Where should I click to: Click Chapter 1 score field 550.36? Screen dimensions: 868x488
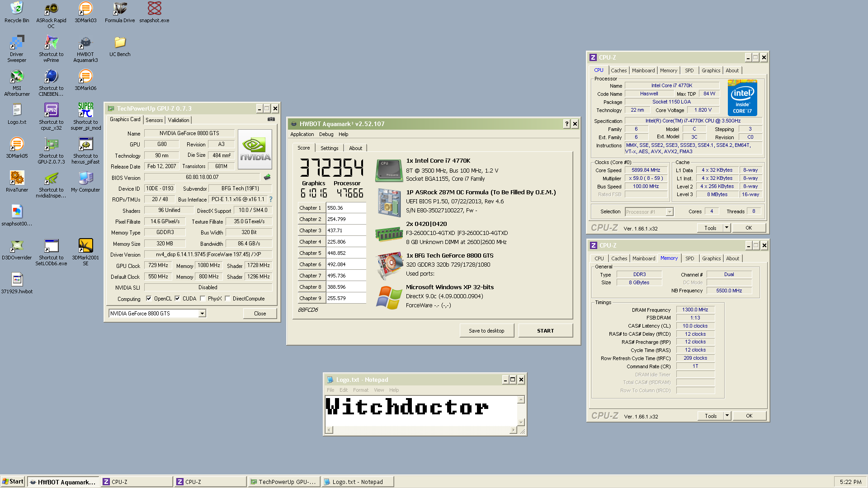(x=346, y=208)
